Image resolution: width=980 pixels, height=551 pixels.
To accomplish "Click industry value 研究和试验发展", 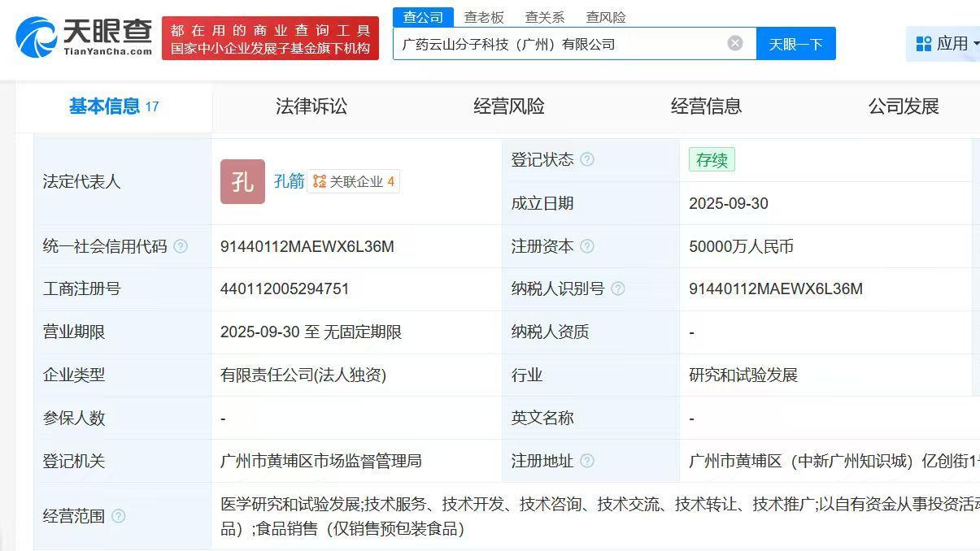I will pos(743,375).
